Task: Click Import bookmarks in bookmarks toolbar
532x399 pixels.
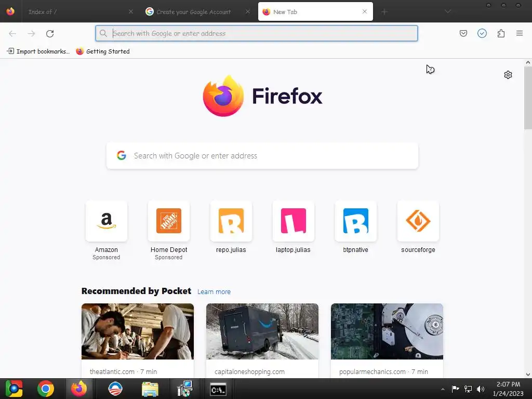Action: [x=38, y=51]
